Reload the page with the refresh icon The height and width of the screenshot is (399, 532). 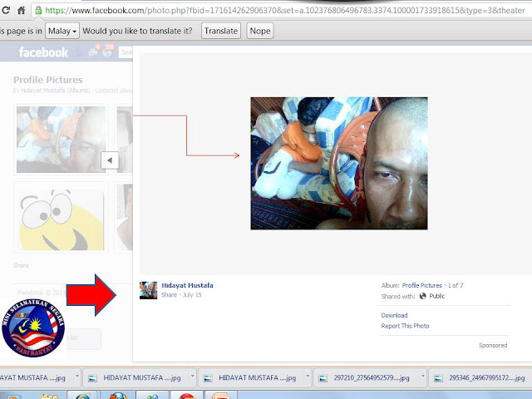coord(6,10)
